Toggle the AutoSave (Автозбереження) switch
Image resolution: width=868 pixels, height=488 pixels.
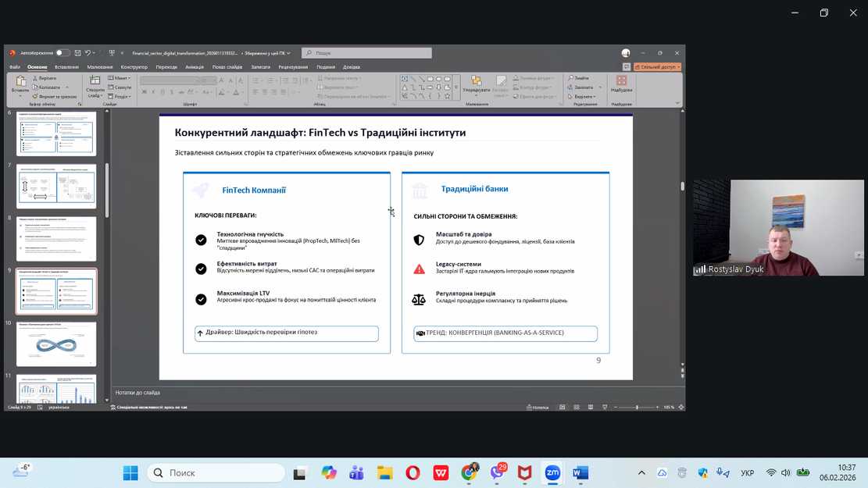[x=63, y=53]
